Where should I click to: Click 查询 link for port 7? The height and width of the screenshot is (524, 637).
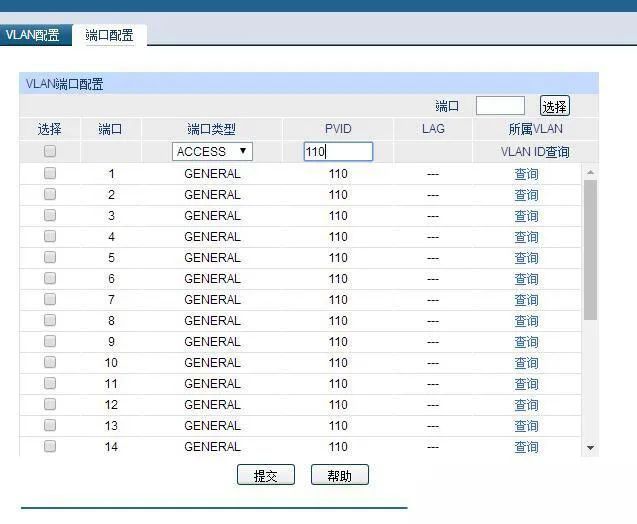[526, 300]
